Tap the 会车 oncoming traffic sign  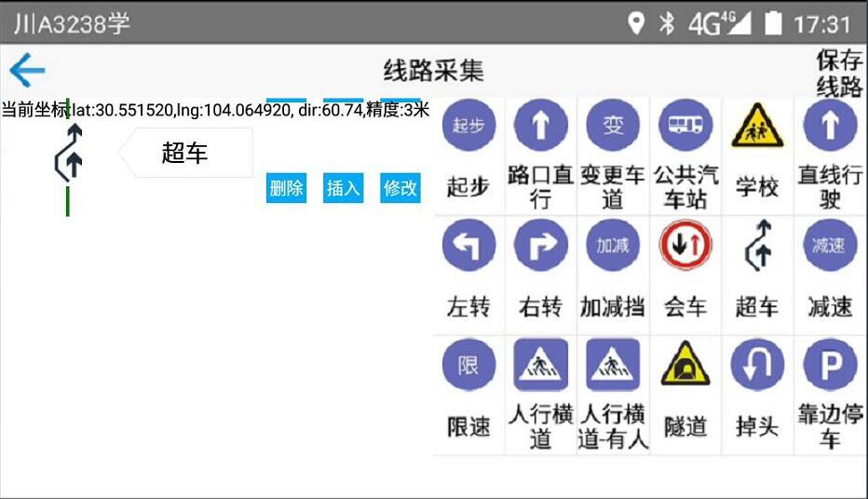pos(685,246)
